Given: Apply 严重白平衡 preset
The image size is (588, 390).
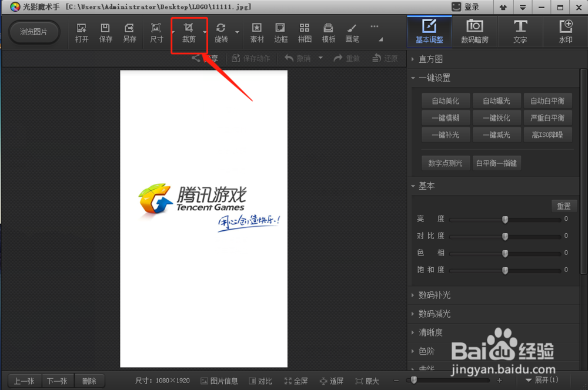Looking at the screenshot, I should pos(547,118).
